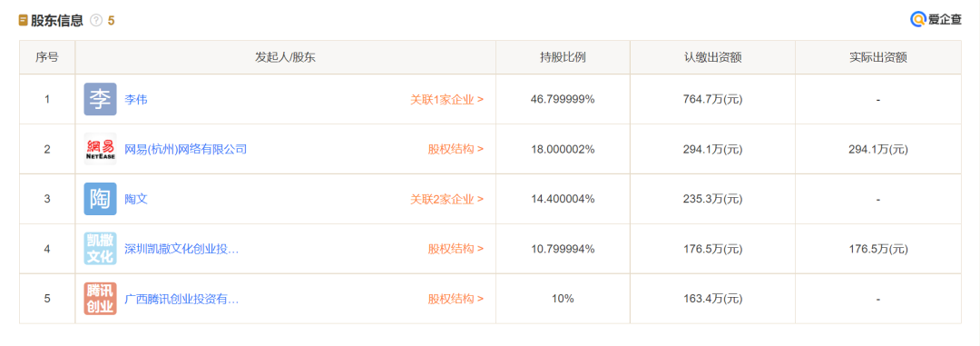Open shareholder 陶文's profile link

click(x=135, y=199)
